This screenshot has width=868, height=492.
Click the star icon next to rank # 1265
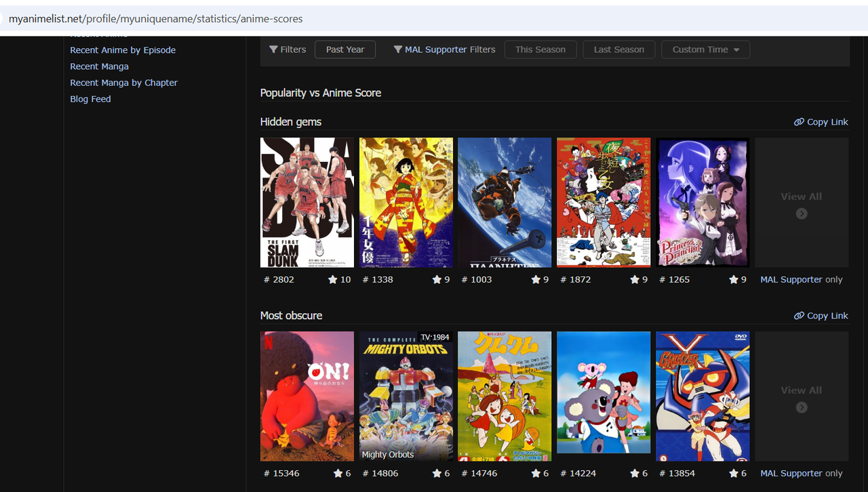click(734, 279)
